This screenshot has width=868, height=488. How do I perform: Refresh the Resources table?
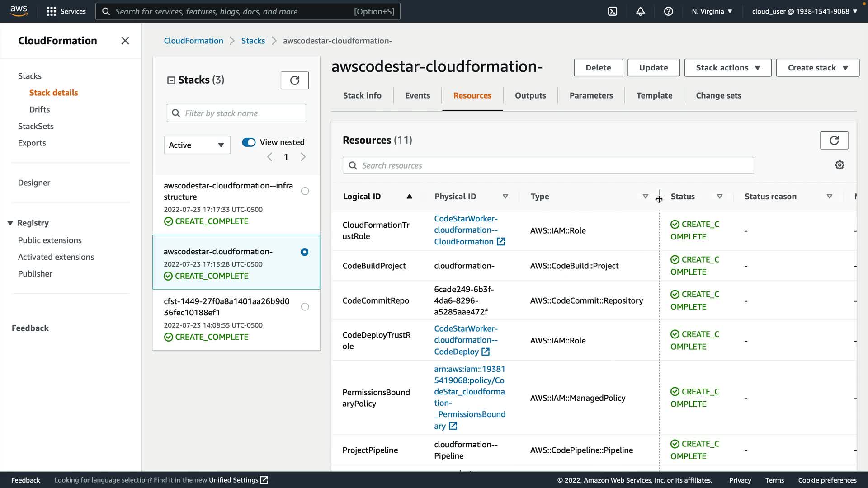point(834,141)
